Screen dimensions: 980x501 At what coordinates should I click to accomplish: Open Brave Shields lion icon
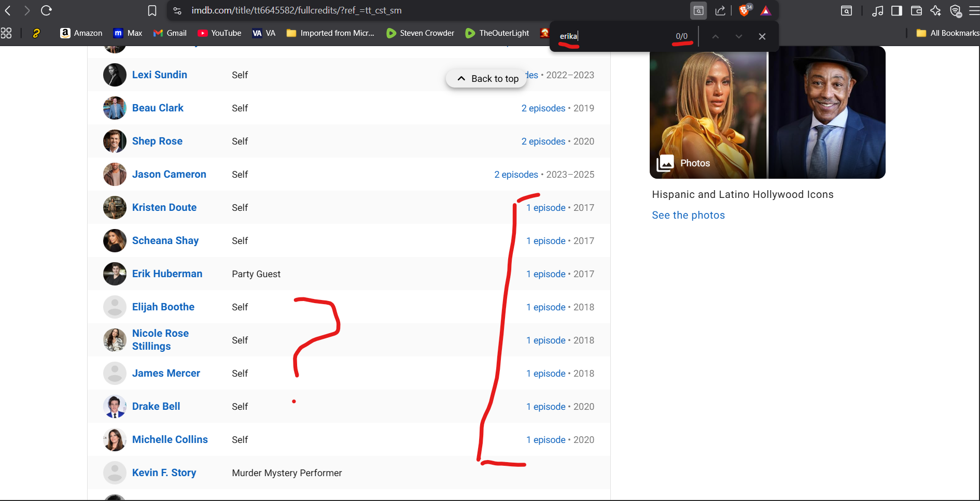[x=745, y=10]
